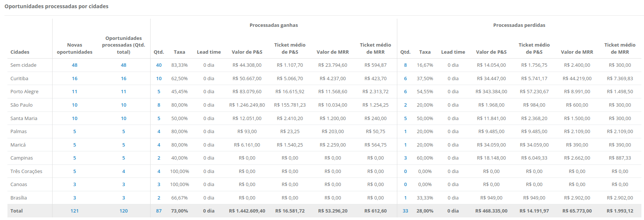Open the Total row's 121 new opportunities

click(75, 211)
